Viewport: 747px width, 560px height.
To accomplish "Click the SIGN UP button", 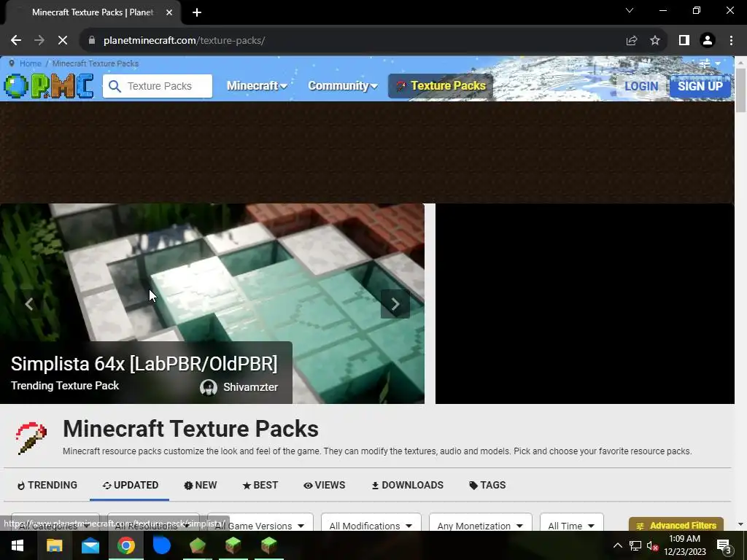I will [x=700, y=86].
